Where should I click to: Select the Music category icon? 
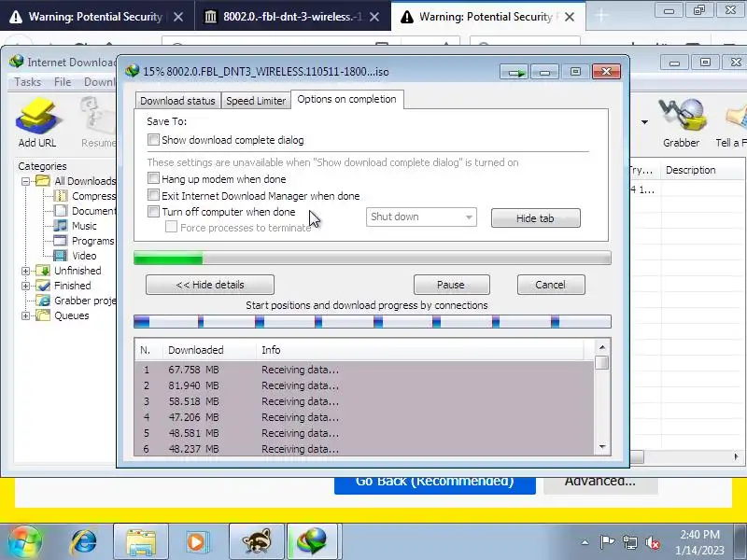[61, 225]
